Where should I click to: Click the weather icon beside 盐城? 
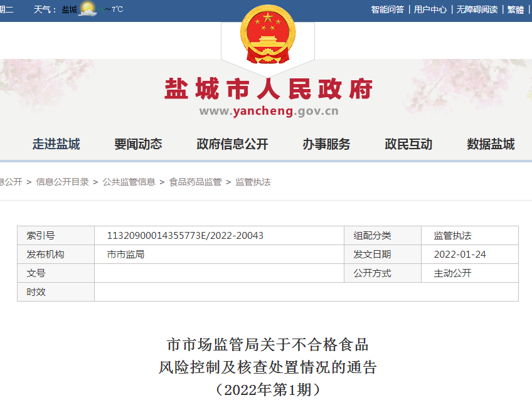point(88,9)
